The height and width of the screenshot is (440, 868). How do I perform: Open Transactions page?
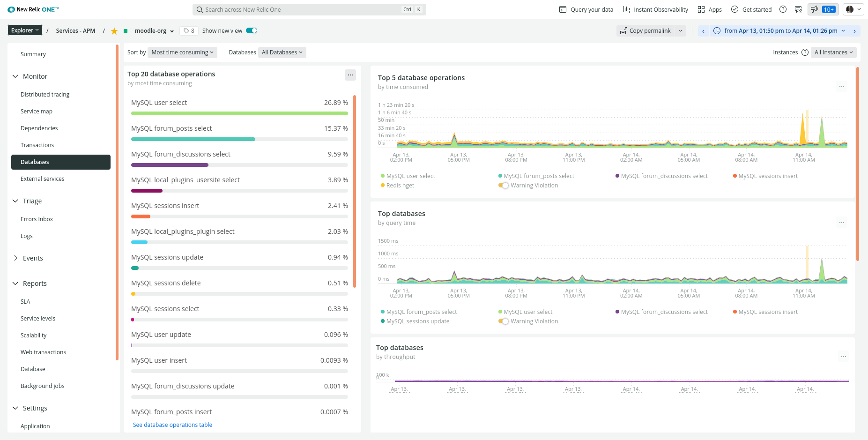[37, 145]
